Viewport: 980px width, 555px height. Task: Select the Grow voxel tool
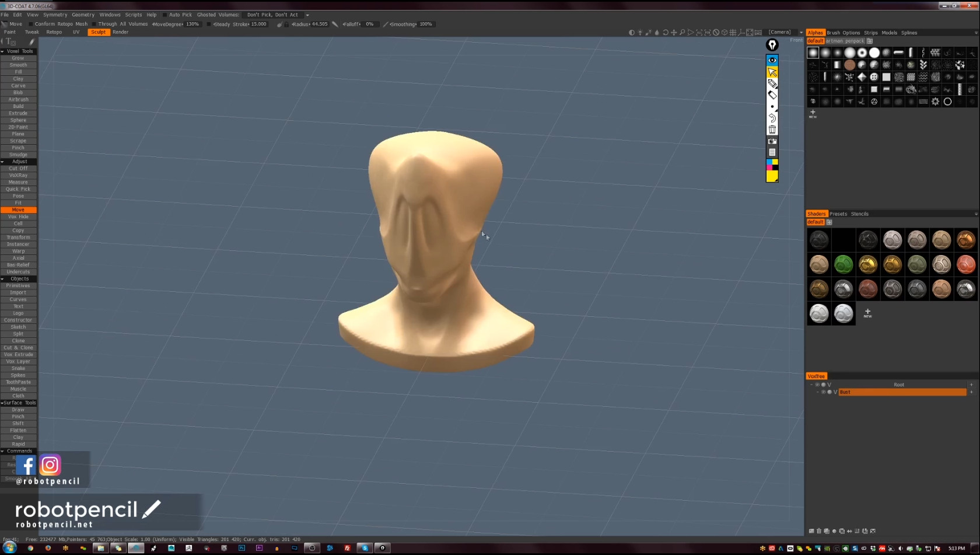(18, 58)
